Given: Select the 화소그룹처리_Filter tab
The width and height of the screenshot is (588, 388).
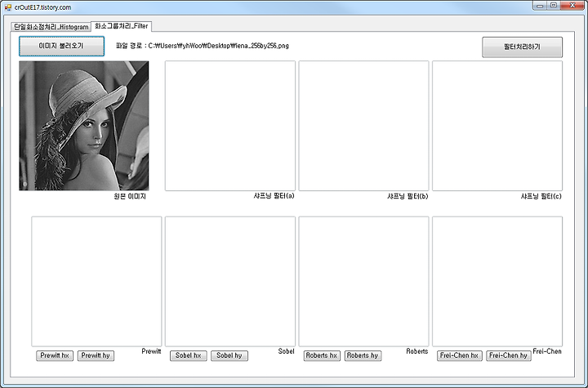Looking at the screenshot, I should click(x=121, y=26).
